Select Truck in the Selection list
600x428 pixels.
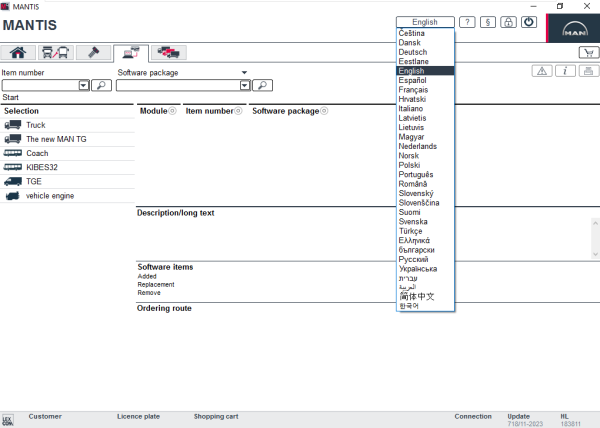(x=67, y=125)
